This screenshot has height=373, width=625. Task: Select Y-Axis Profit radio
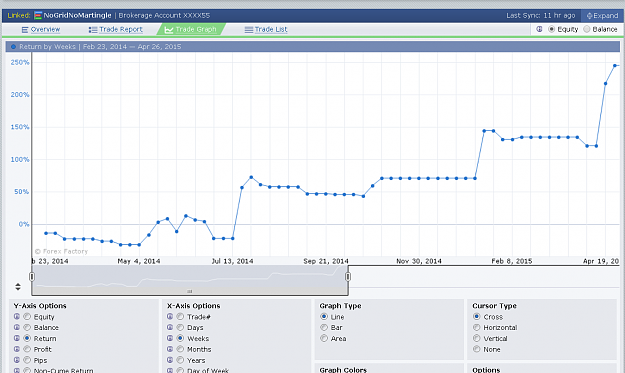tap(27, 349)
